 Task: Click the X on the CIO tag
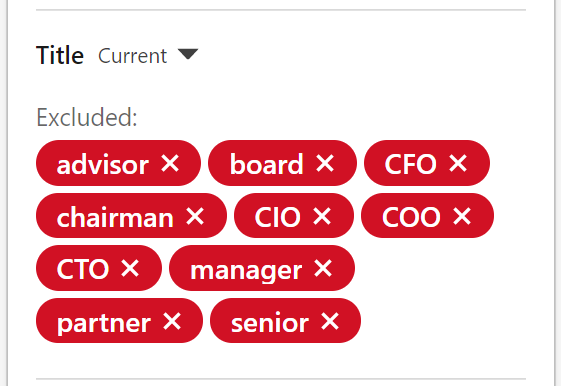pyautogui.click(x=322, y=216)
